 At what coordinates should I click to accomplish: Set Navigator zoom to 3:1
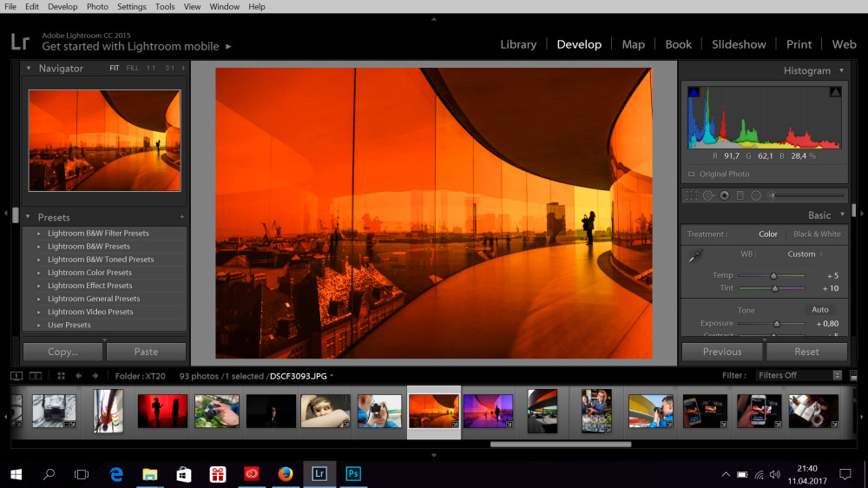point(169,68)
